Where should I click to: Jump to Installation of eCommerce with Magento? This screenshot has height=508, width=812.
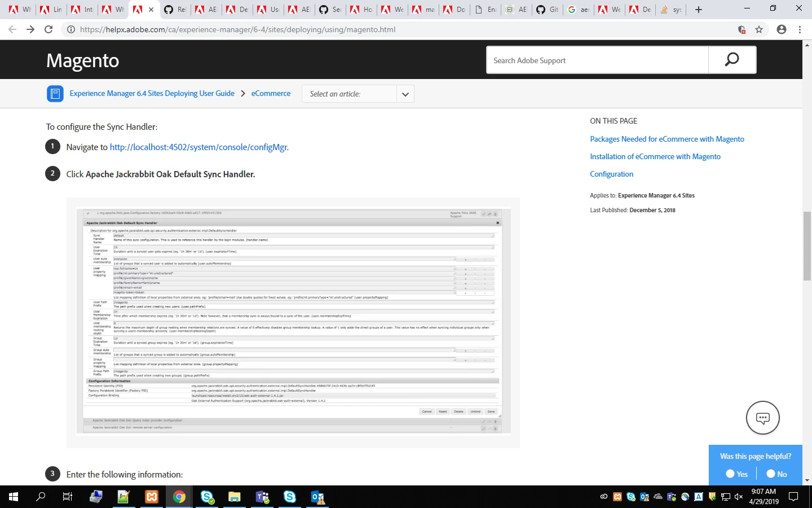[655, 156]
